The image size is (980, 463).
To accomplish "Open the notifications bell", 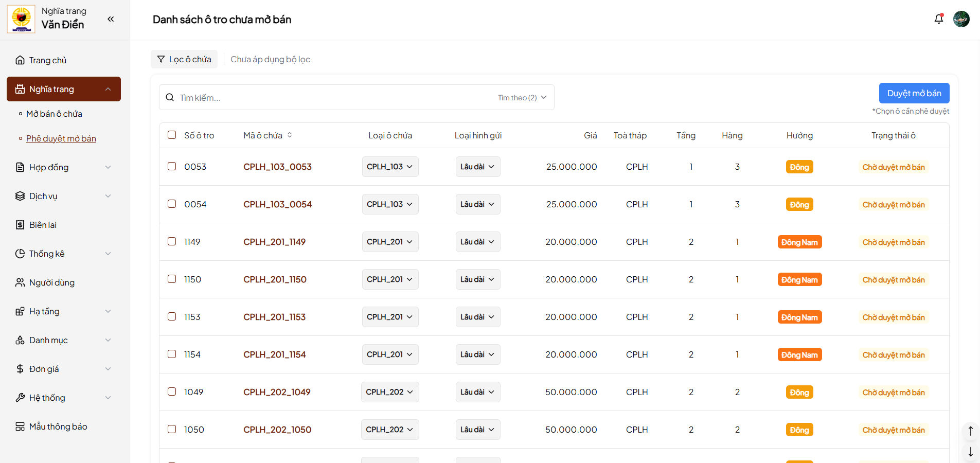I will (939, 19).
